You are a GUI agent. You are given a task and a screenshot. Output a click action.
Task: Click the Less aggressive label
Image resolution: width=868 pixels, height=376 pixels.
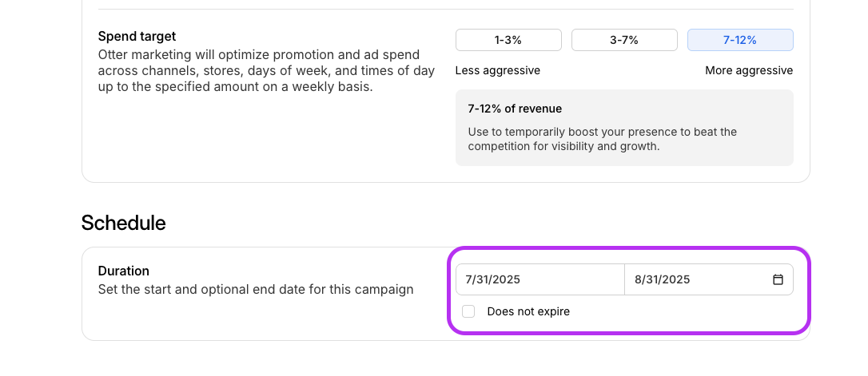(498, 70)
